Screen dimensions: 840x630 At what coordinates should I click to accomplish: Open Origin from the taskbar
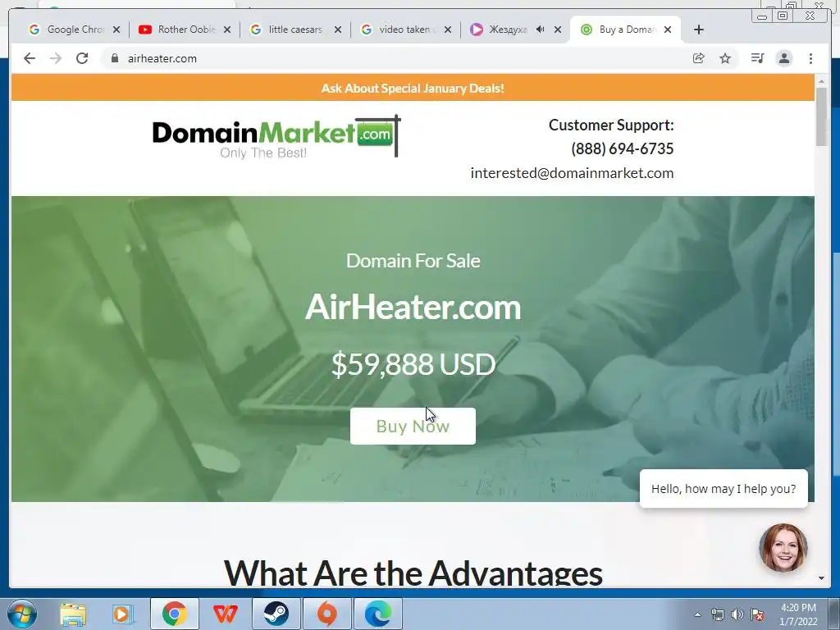point(326,614)
